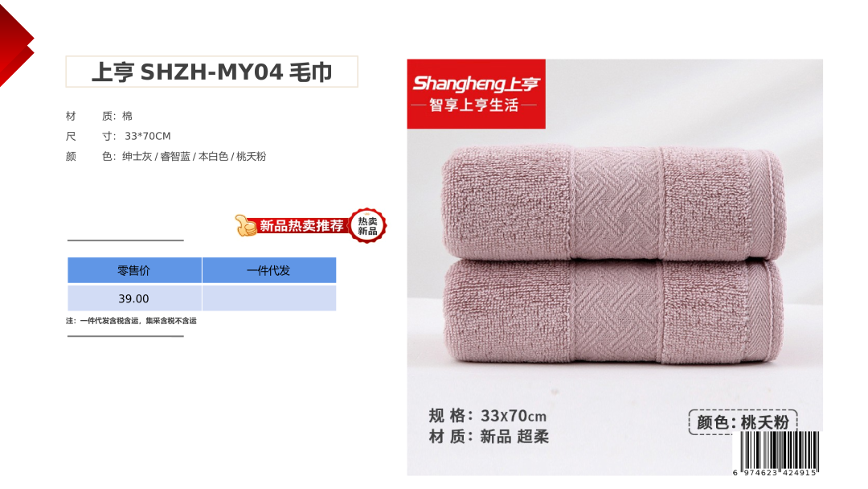The width and height of the screenshot is (868, 489).
Task: Click the 一件代发 header cell
Action: tap(269, 270)
